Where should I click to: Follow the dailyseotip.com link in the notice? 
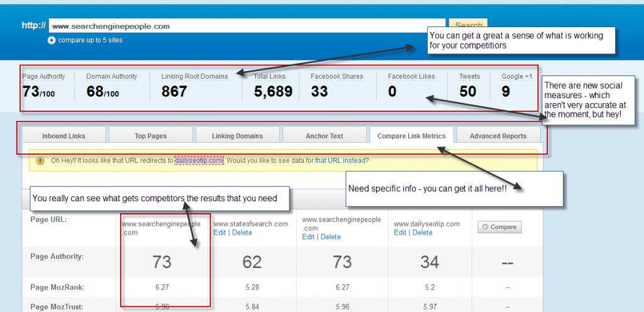(199, 160)
